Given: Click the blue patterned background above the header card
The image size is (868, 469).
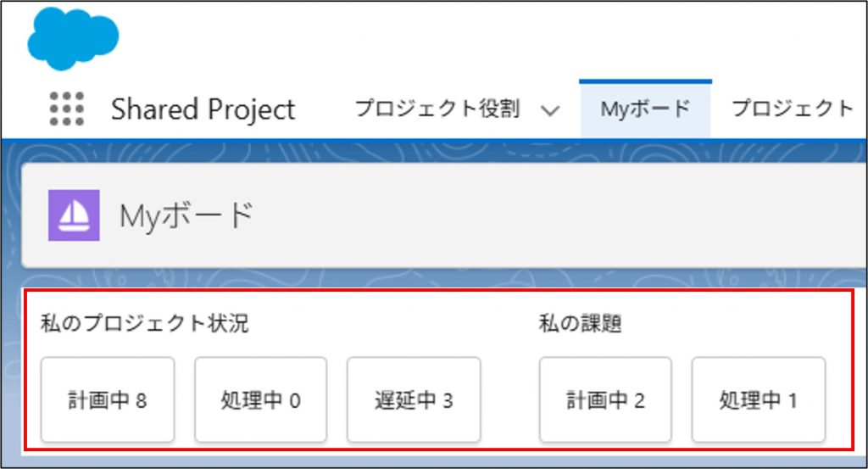Looking at the screenshot, I should [424, 151].
